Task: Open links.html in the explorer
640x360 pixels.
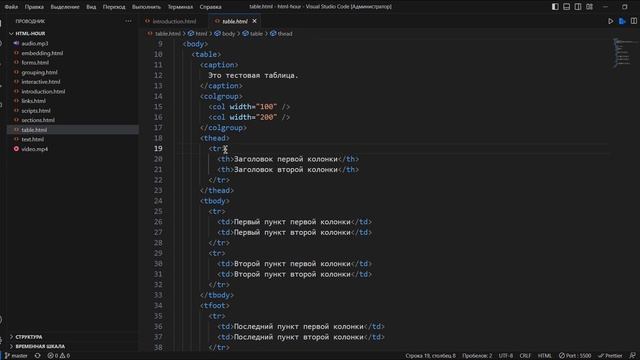Action: 33,101
